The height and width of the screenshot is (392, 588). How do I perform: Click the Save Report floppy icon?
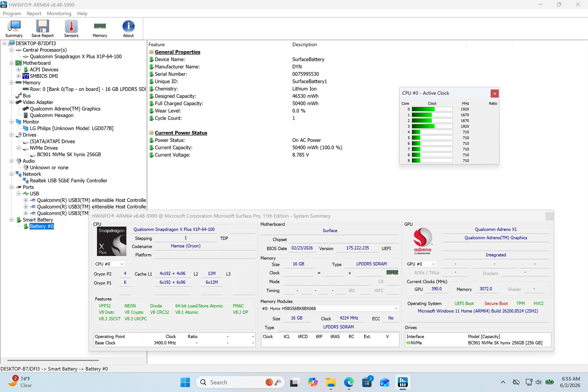[43, 29]
